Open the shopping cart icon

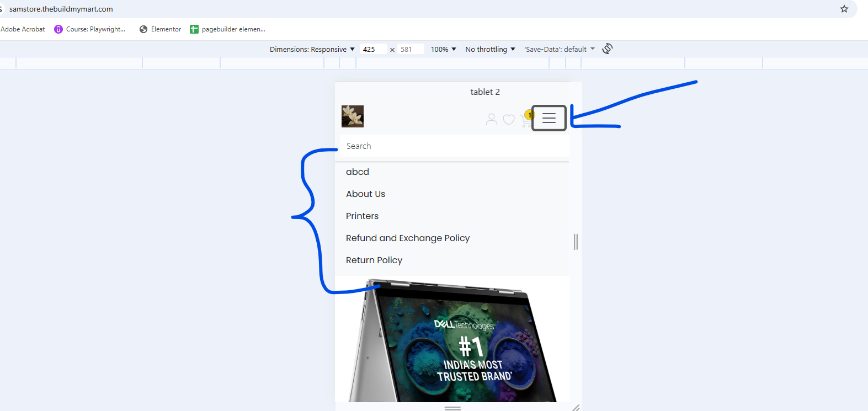click(x=526, y=119)
